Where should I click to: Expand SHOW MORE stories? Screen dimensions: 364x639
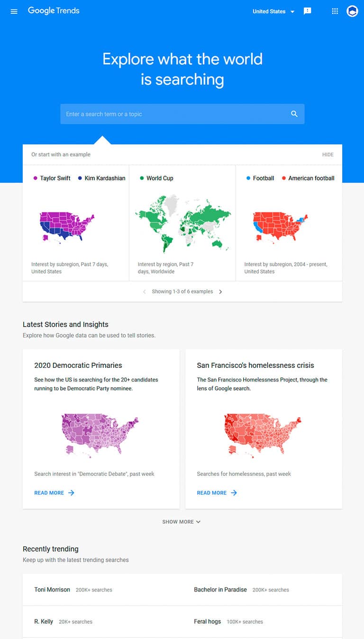tap(182, 522)
